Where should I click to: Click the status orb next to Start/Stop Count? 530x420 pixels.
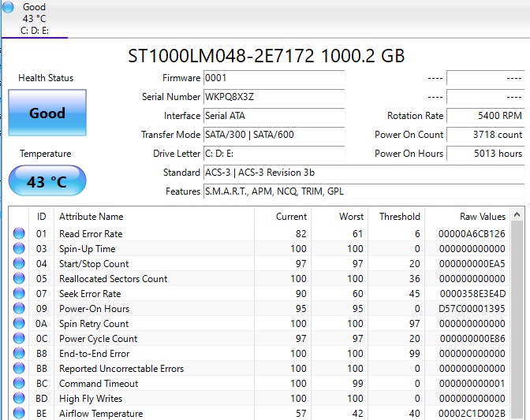point(19,264)
